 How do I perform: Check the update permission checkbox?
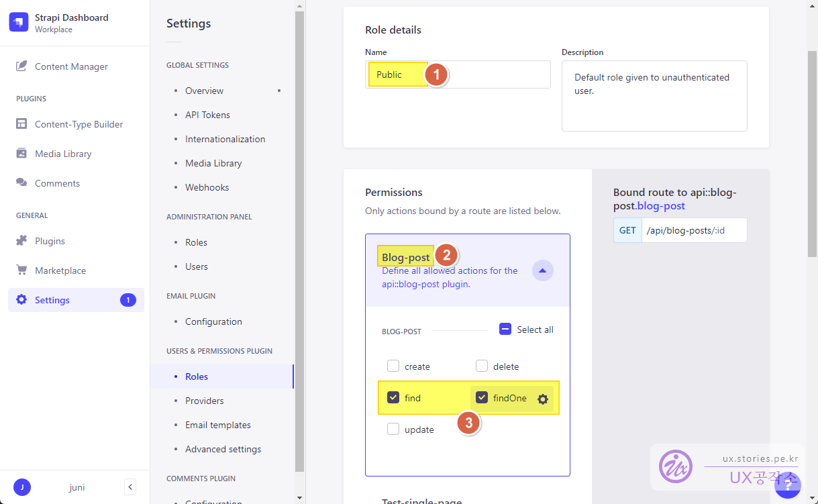click(x=393, y=429)
